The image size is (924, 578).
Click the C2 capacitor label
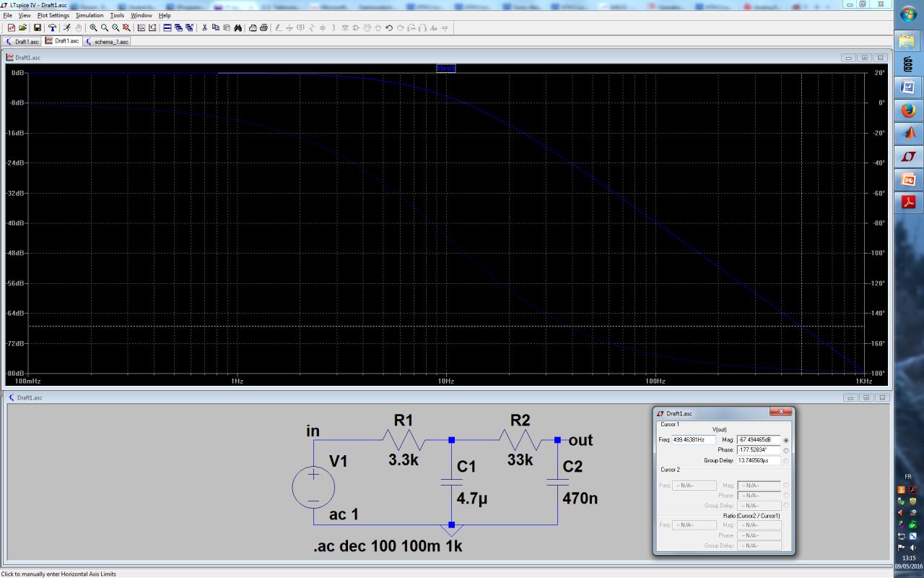pyautogui.click(x=572, y=467)
